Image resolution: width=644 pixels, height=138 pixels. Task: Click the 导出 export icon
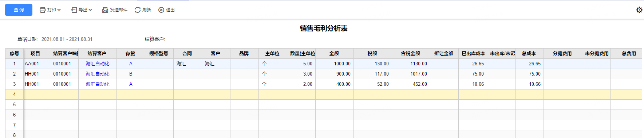[74, 10]
